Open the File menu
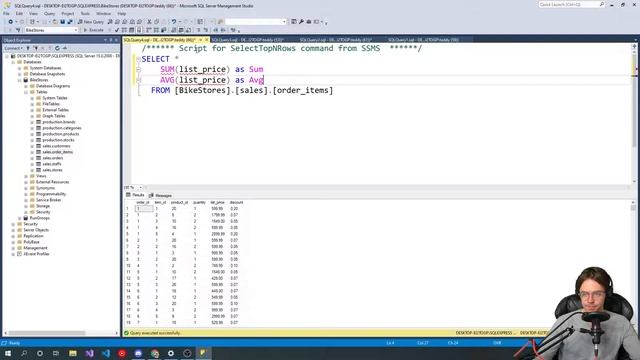640x360 pixels. click(6, 13)
